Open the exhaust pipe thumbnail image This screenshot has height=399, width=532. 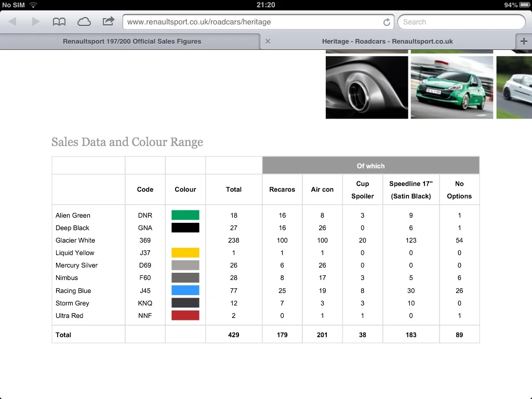pyautogui.click(x=367, y=87)
